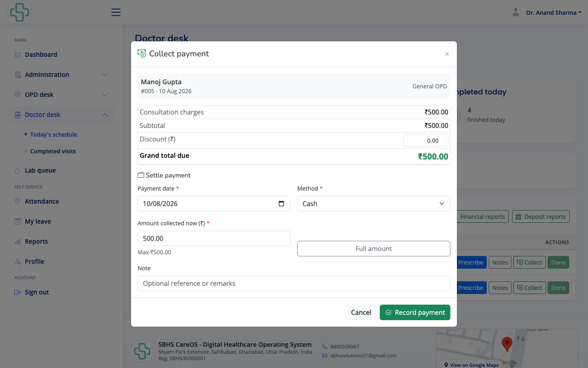The width and height of the screenshot is (588, 368).
Task: Sign out of the account
Action: click(x=37, y=292)
